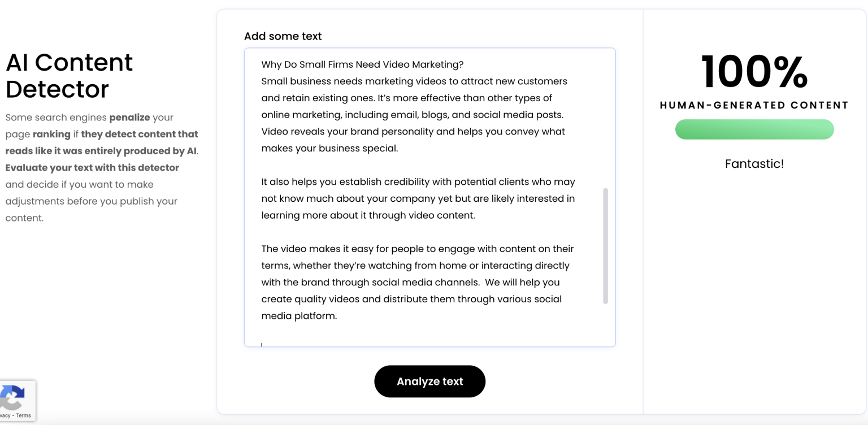
Task: Click the "Add some text" label
Action: coord(283,36)
